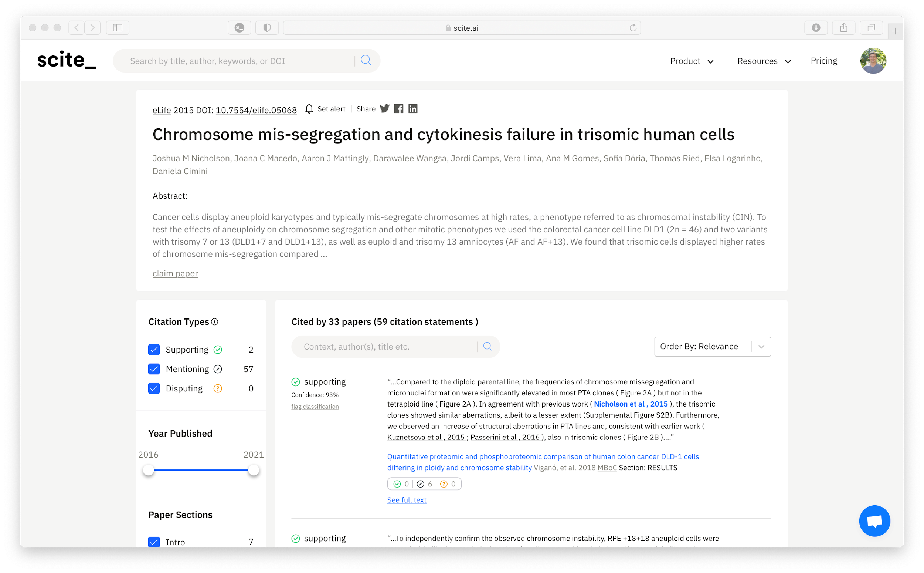The width and height of the screenshot is (924, 573).
Task: Open the Quantitative proteomic and phosphoproteomic paper
Action: pyautogui.click(x=543, y=462)
